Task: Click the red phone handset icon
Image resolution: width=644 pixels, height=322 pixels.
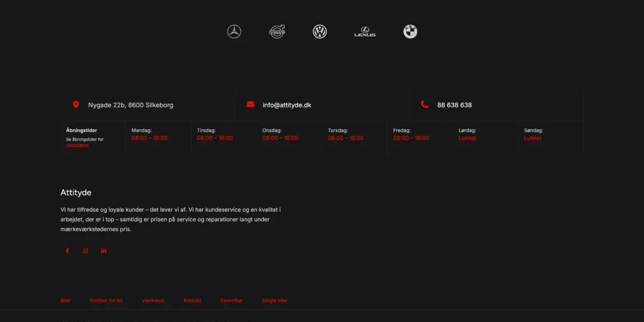Action: click(x=425, y=105)
